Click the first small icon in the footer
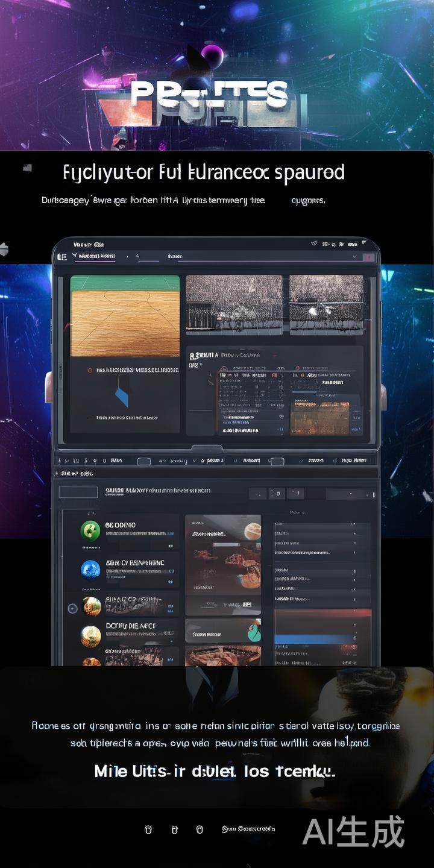 coord(148,830)
